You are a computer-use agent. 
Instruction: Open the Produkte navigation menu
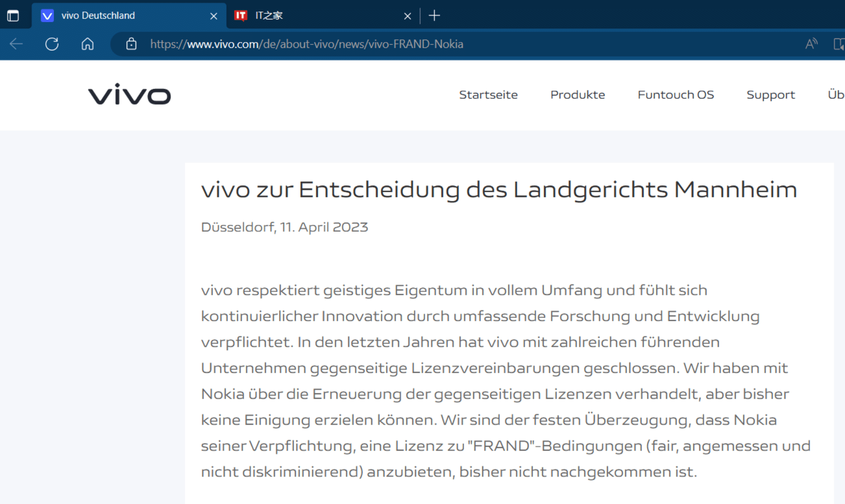click(577, 95)
